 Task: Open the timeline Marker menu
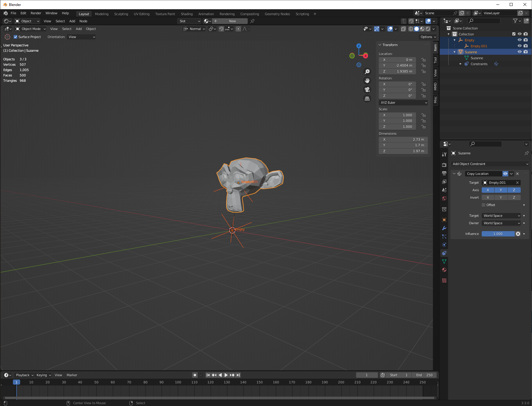pos(72,375)
